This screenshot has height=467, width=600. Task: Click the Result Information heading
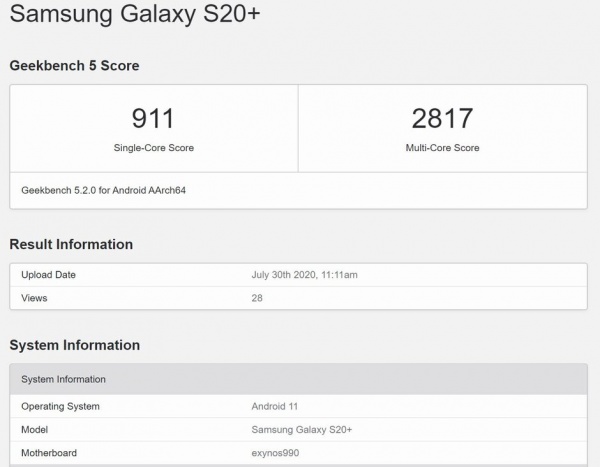[71, 244]
